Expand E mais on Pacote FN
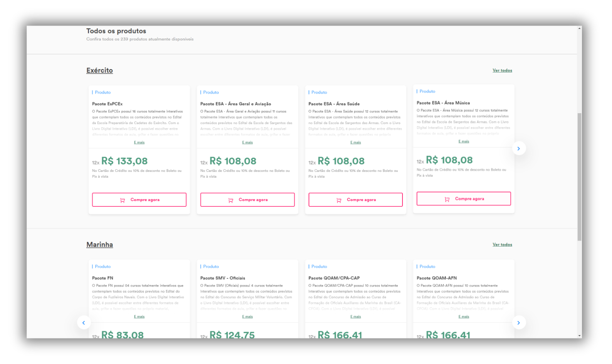Viewport: 612px width, 364px height. click(x=139, y=317)
